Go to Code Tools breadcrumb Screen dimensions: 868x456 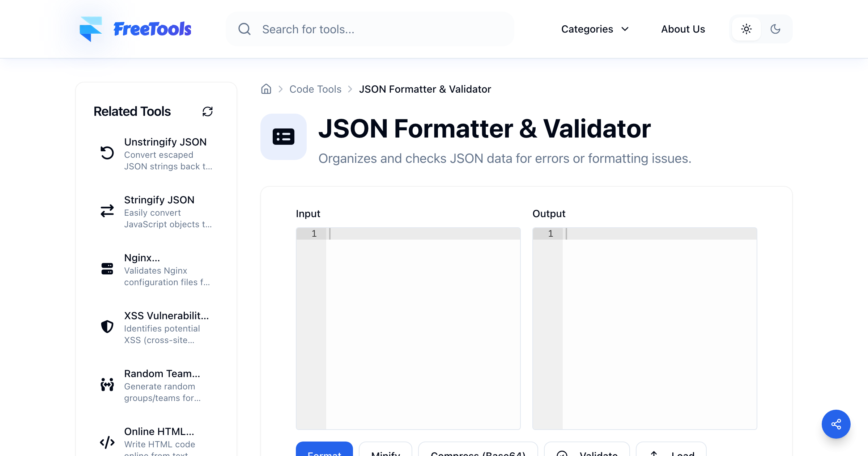coord(315,89)
